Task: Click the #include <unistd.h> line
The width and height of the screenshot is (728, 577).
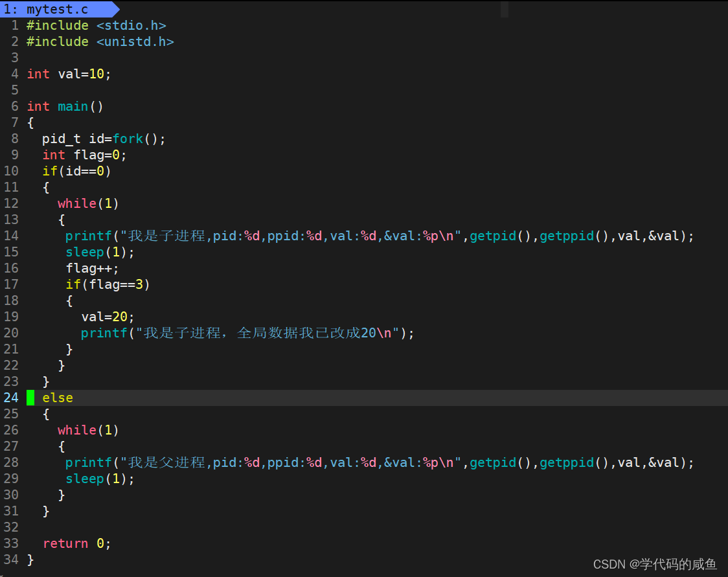Action: [x=100, y=42]
